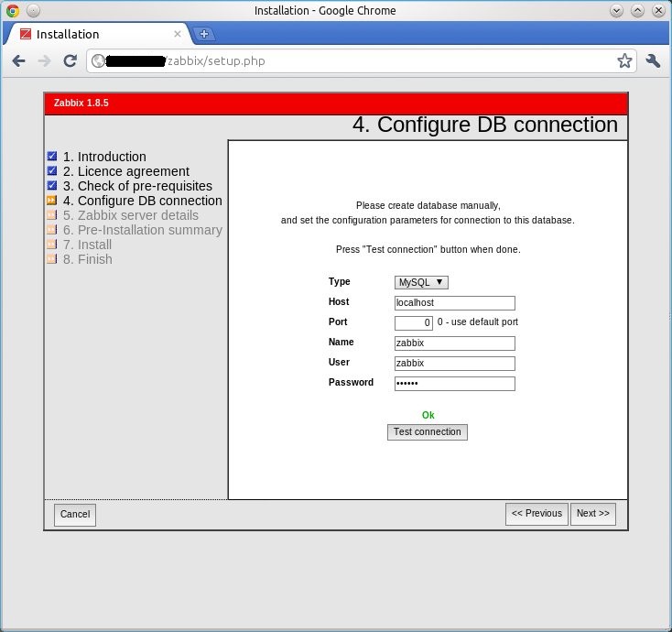Click the green 'Ok' status text
Image resolution: width=672 pixels, height=632 pixels.
click(428, 415)
